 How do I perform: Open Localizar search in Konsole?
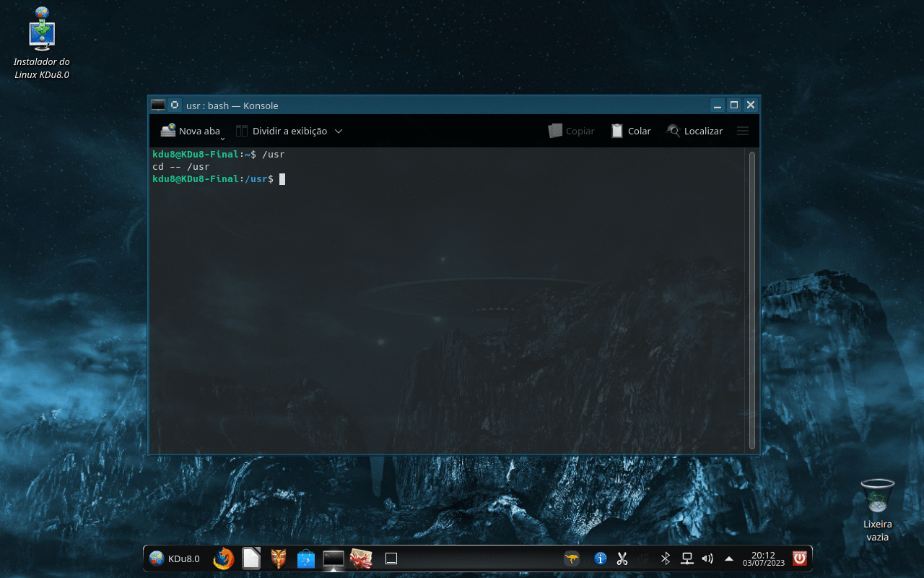click(694, 131)
